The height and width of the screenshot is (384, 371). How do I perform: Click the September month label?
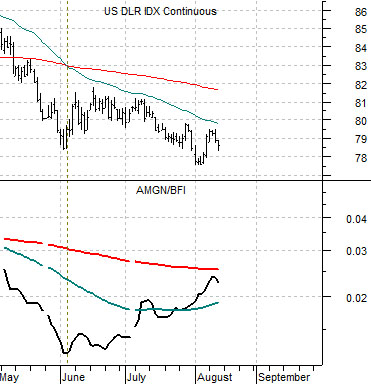tap(284, 378)
